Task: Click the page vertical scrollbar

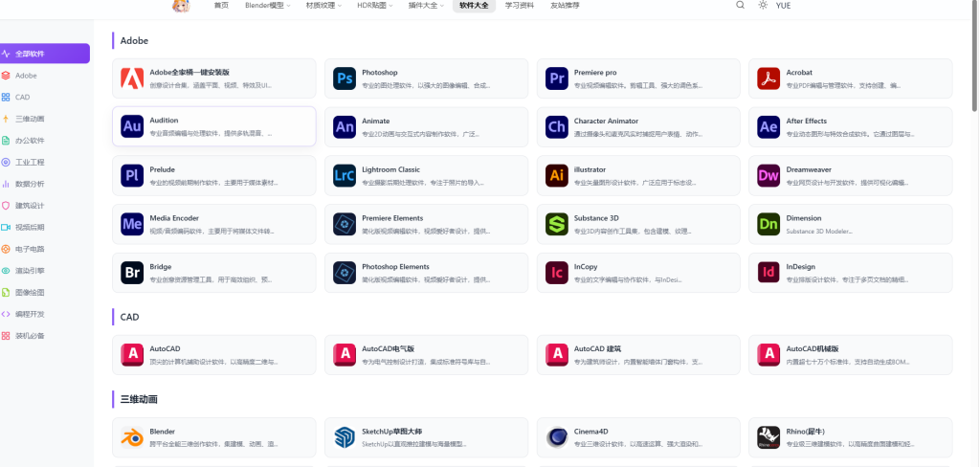Action: click(975, 56)
